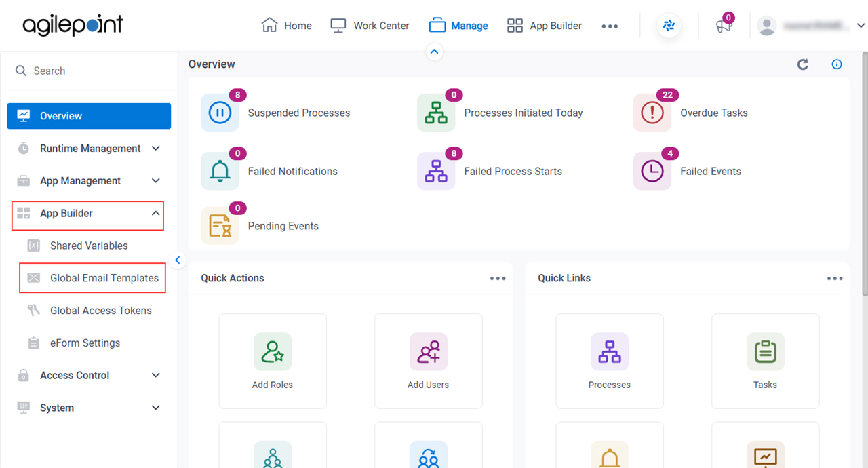Open App Management menu item
Image resolution: width=868 pixels, height=468 pixels.
point(89,181)
